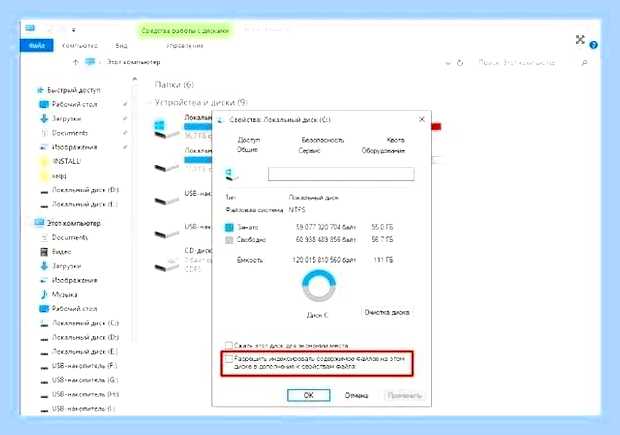Image resolution: width=620 pixels, height=435 pixels.
Task: Switch to the Сервис tab
Action: 309,150
